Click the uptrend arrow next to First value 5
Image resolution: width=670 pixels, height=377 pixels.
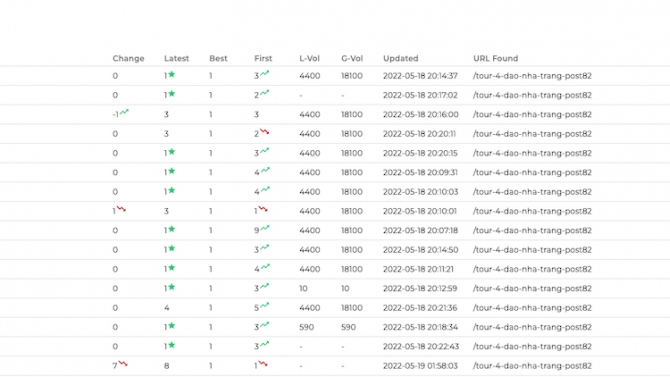[265, 305]
